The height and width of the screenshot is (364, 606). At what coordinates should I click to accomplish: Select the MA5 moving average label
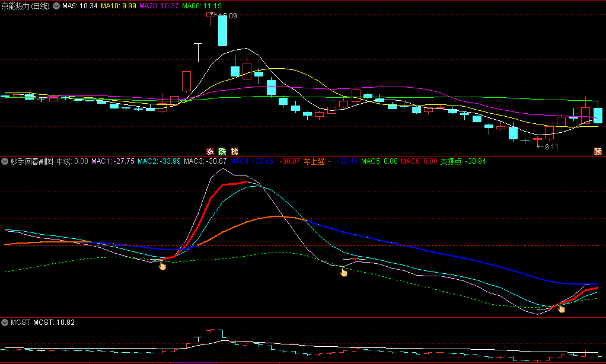[x=80, y=6]
